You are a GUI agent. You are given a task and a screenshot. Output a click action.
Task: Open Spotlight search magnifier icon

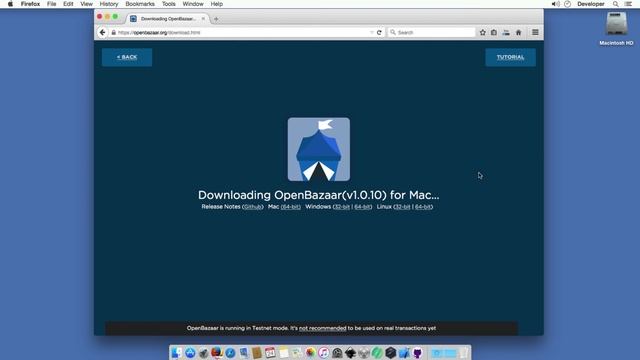616,4
